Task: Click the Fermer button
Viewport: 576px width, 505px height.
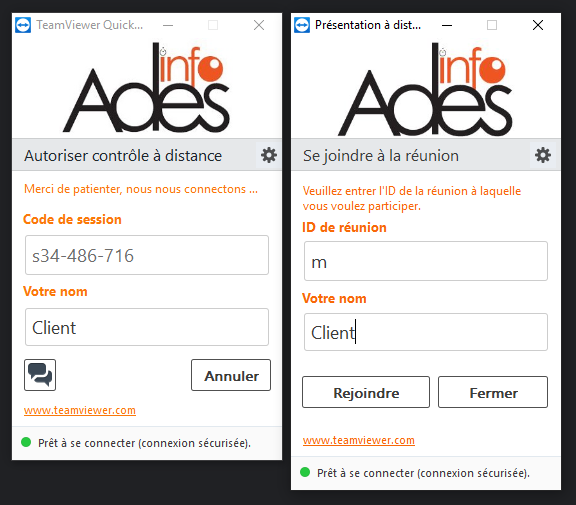Action: (x=493, y=392)
